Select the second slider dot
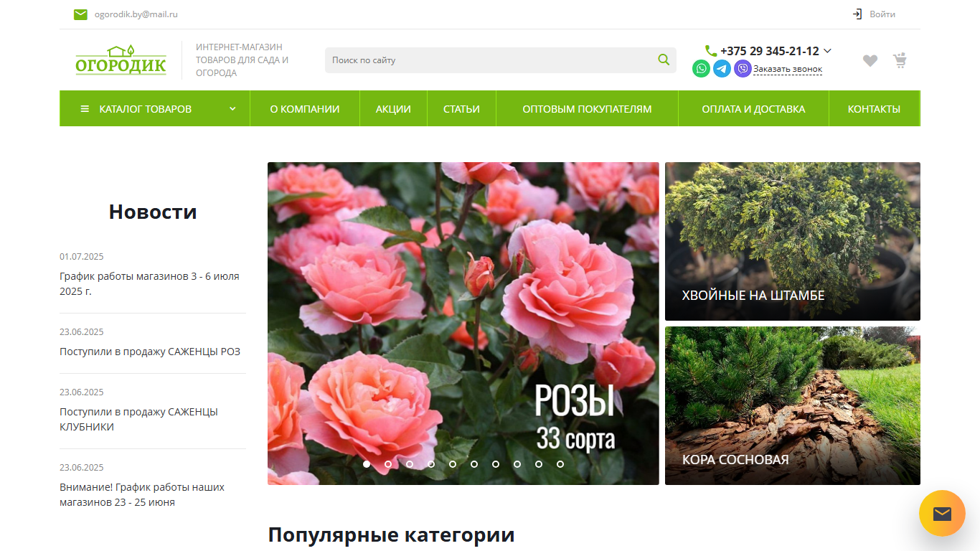Screen dimensions: 980x551 click(388, 464)
